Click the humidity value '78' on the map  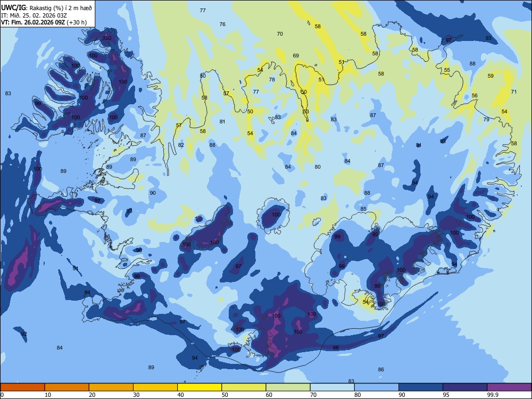point(272,79)
